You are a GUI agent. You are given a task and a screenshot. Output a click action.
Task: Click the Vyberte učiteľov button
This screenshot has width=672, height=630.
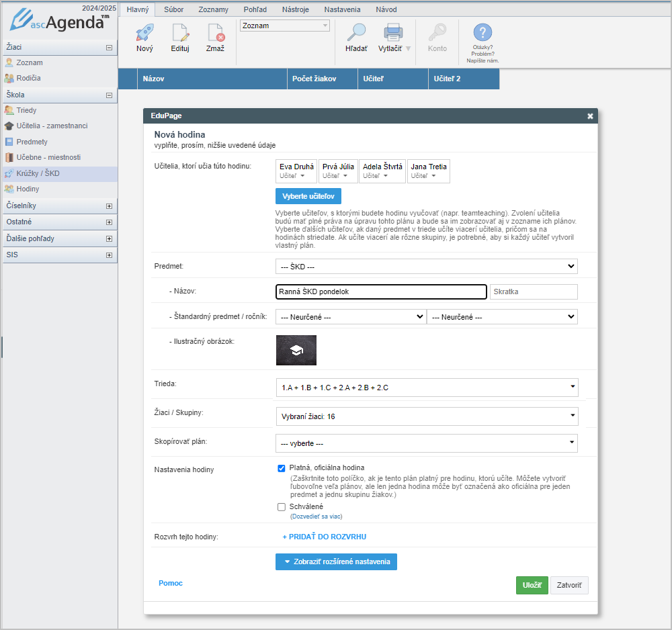tap(308, 196)
